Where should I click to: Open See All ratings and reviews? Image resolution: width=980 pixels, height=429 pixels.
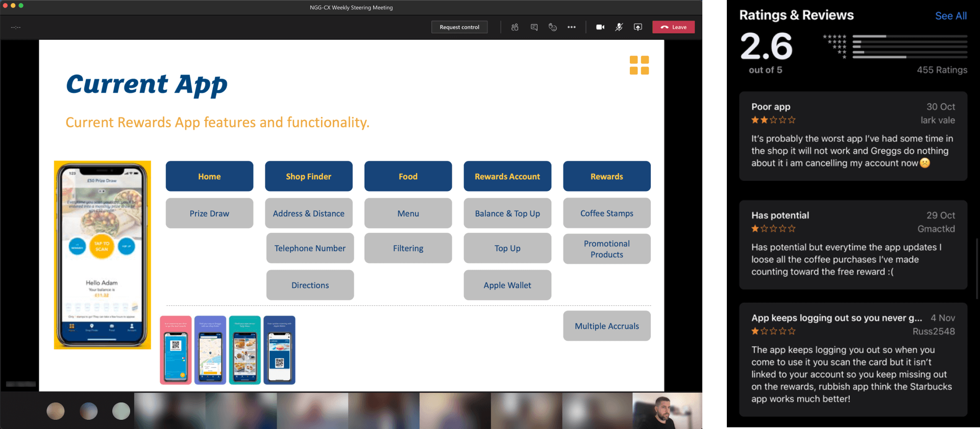[950, 16]
